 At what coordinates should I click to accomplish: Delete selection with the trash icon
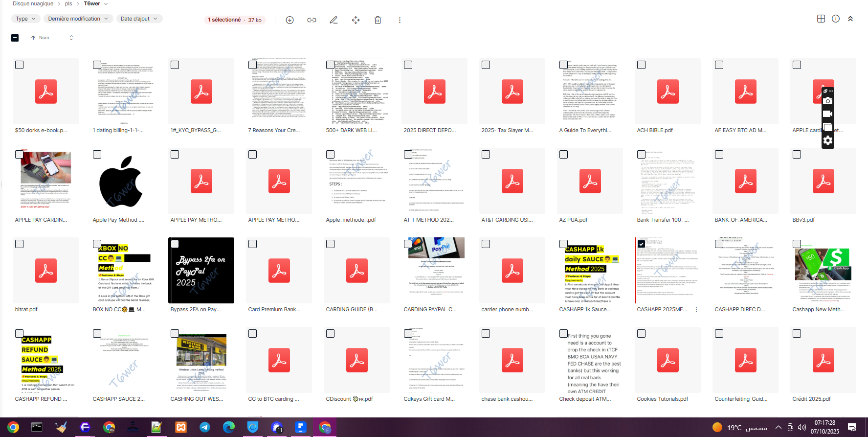(378, 20)
